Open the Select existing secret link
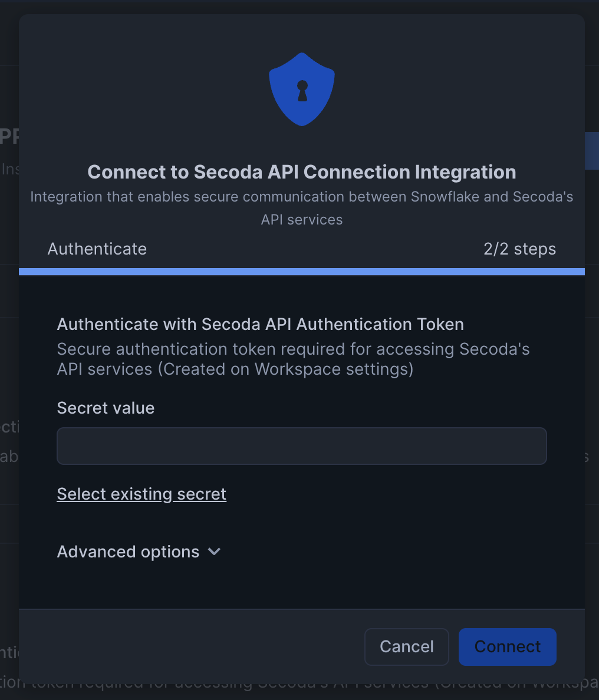This screenshot has height=700, width=599. [141, 494]
